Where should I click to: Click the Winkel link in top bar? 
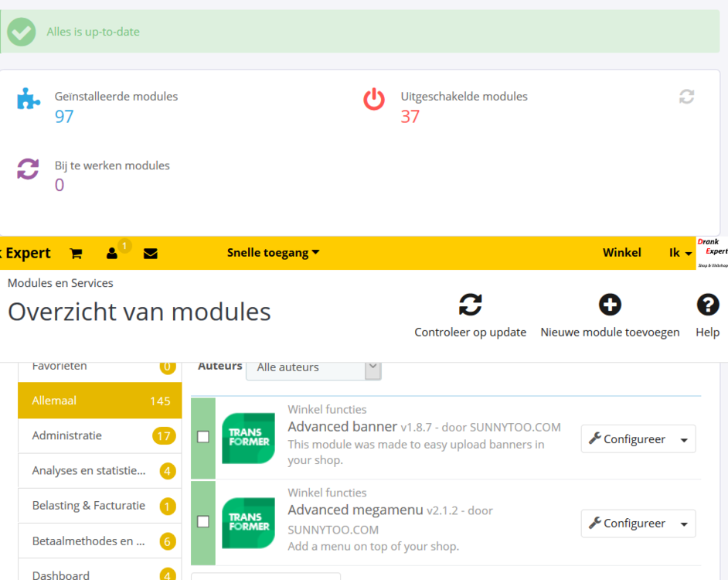621,253
